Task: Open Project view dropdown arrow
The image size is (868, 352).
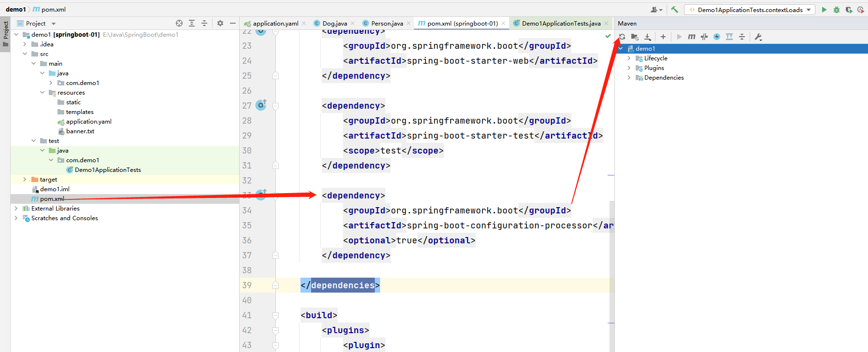Action: [x=54, y=24]
